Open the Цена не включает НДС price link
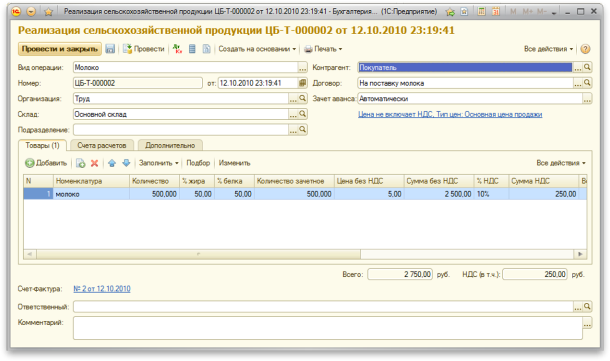610x361 pixels. 450,114
